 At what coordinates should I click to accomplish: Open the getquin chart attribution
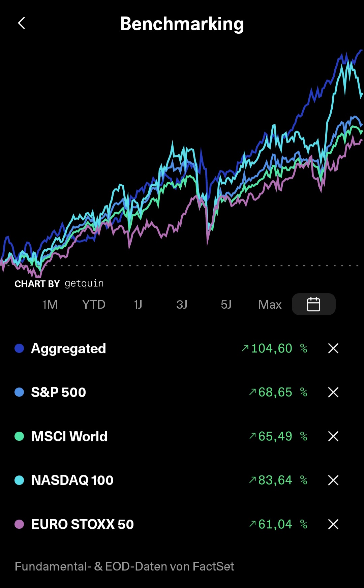tap(59, 284)
